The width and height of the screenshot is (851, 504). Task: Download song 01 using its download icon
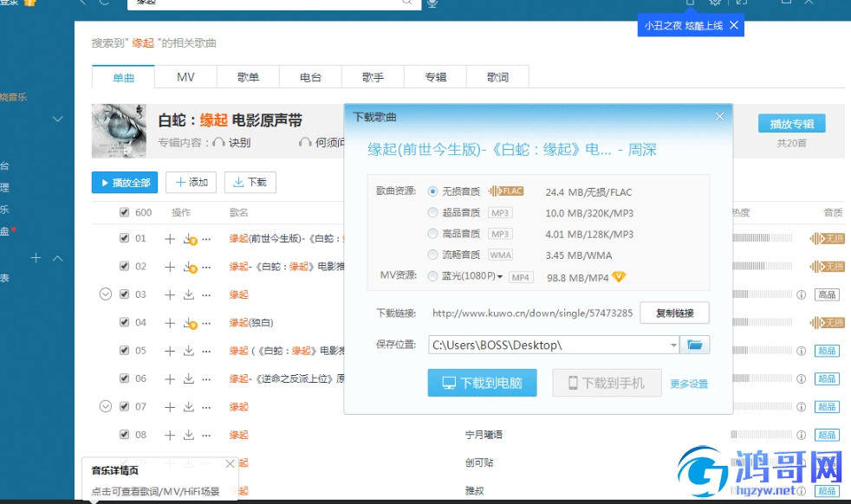[190, 239]
